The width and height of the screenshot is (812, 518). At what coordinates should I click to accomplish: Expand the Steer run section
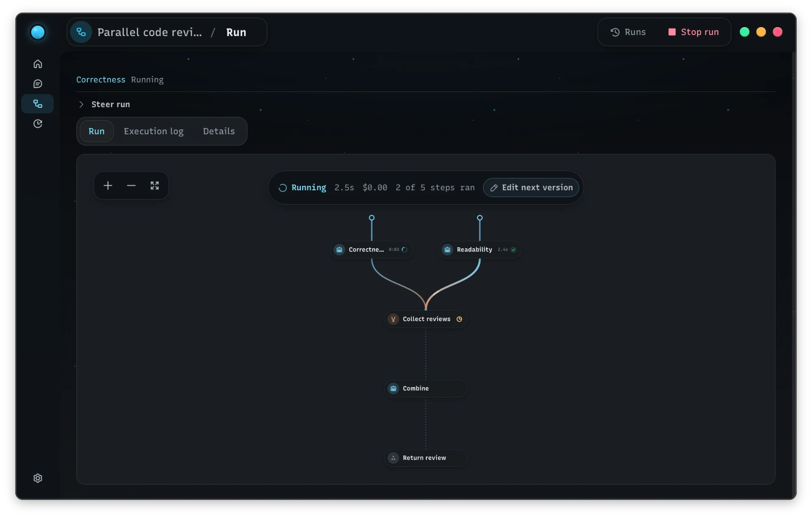pos(105,104)
